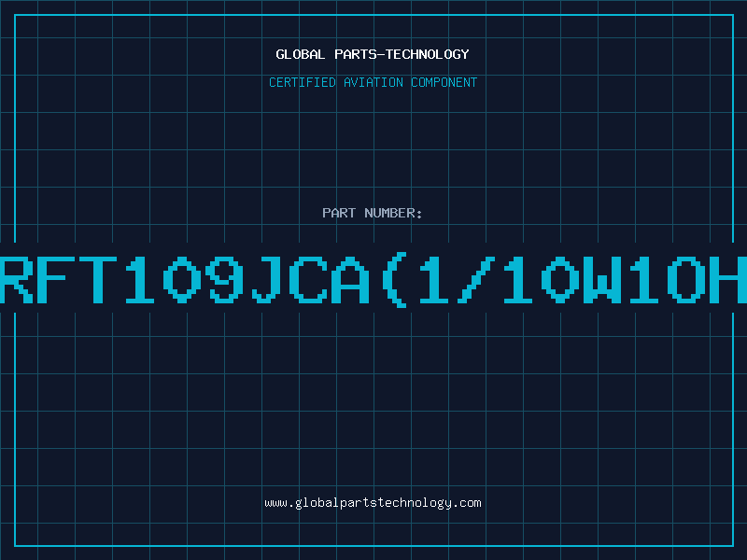Click the RFT letters of the part number
The width and height of the screenshot is (747, 560).
coord(58,279)
